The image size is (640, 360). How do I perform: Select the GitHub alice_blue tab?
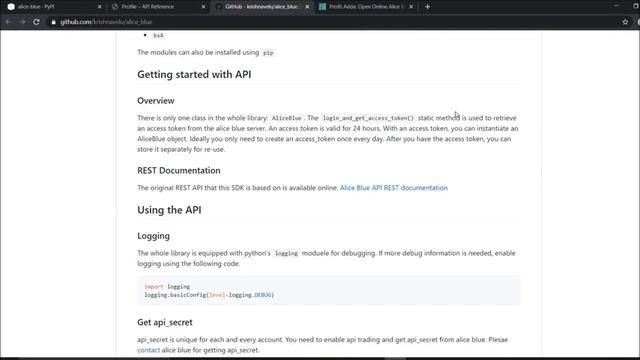coord(262,7)
